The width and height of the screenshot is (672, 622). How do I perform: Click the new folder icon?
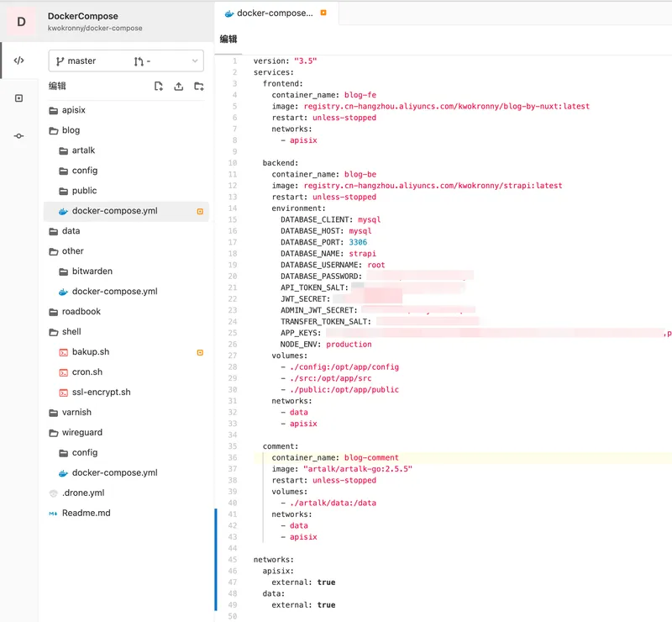coord(198,86)
